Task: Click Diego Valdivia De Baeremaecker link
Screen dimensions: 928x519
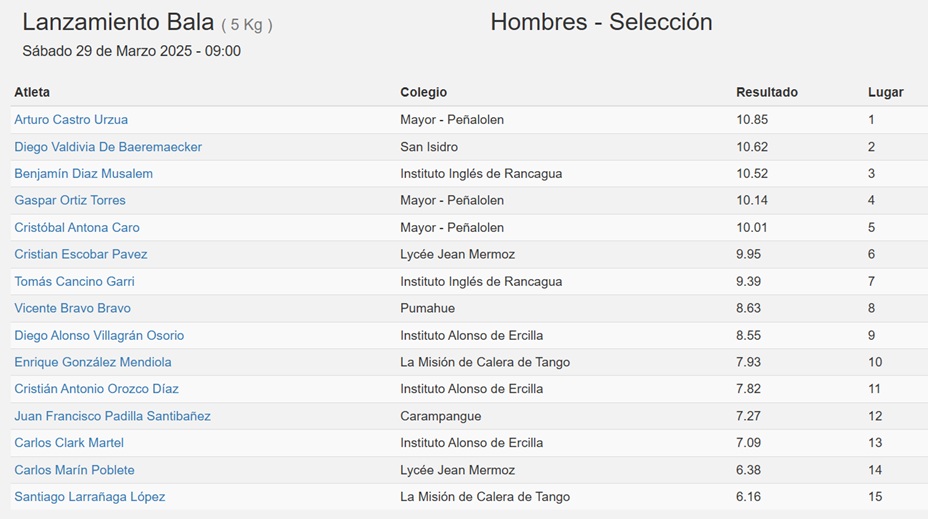Action: (108, 147)
